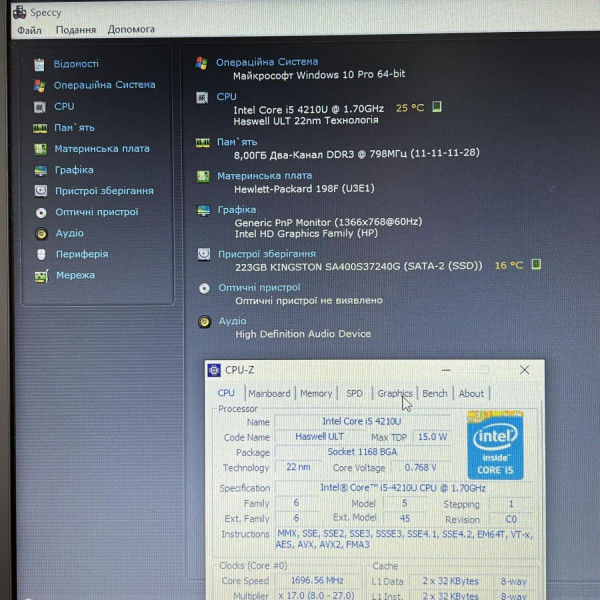The width and height of the screenshot is (600, 600).
Task: Open Пристрої зберігання section in sidebar
Action: point(104,191)
